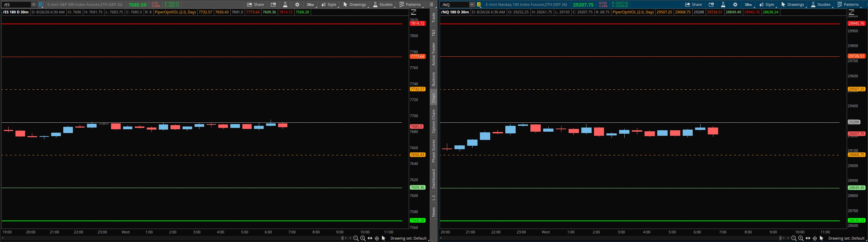868x242 pixels.
Task: Open the 30m timeframe menu on /NQ
Action: pyautogui.click(x=748, y=4)
